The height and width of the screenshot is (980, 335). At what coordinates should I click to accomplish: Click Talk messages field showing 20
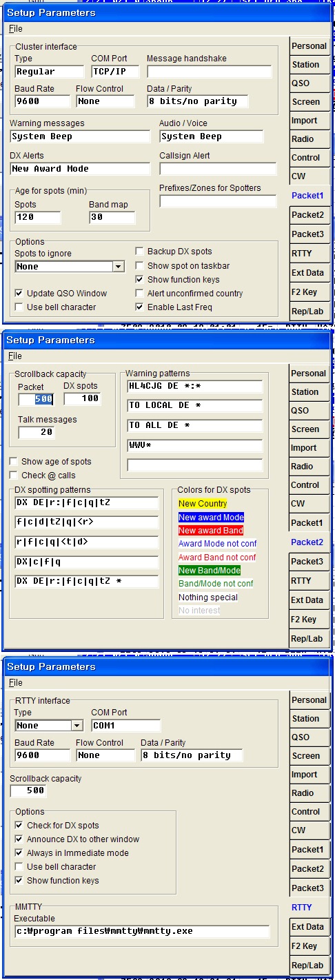click(37, 433)
